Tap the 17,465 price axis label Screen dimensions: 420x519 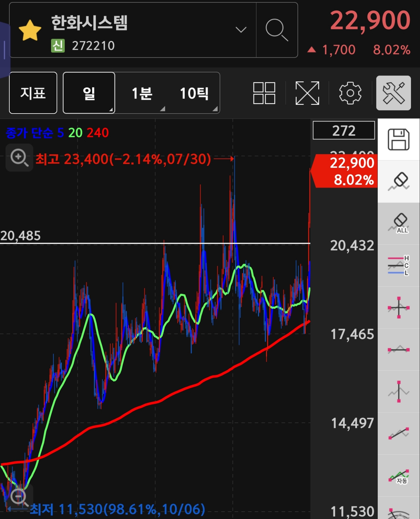[x=352, y=334]
